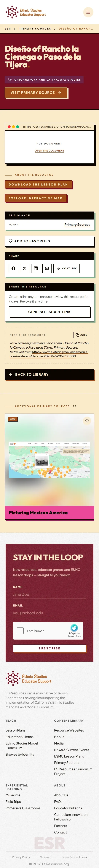Open Picturing Mexican America title
Screen dimensions: 99x868
38,513
